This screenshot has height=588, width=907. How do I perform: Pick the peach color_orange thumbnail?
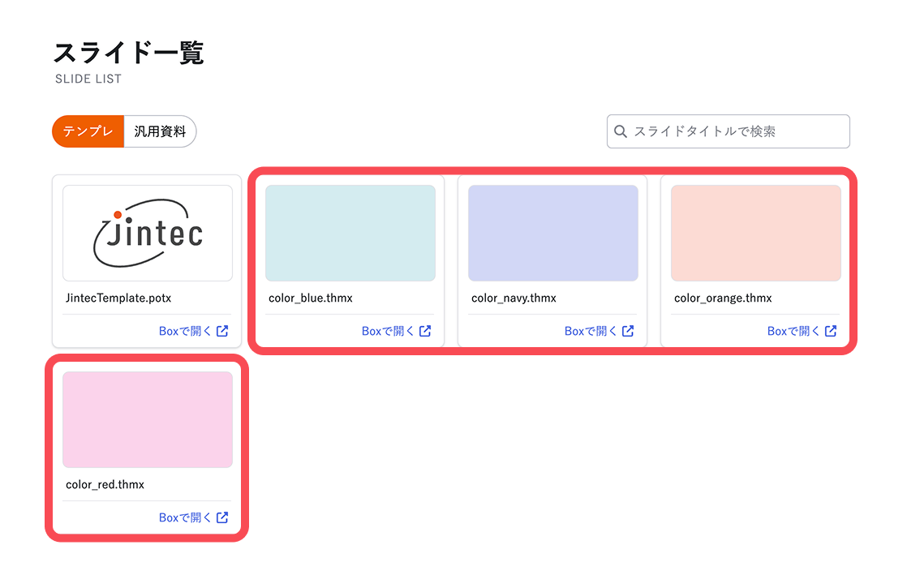[756, 233]
